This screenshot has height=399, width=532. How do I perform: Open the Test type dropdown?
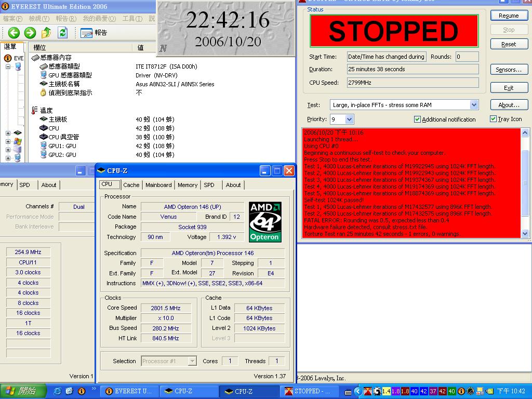point(474,105)
